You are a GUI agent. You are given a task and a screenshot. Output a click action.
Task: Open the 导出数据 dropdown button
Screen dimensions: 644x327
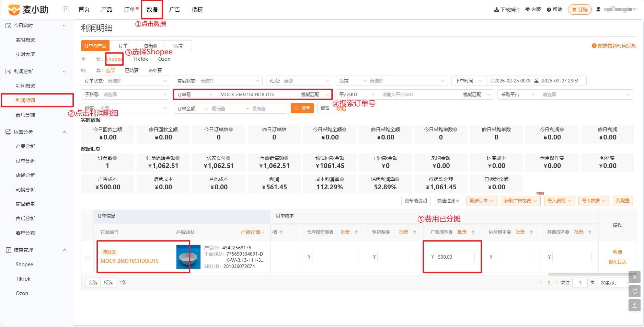(x=594, y=201)
